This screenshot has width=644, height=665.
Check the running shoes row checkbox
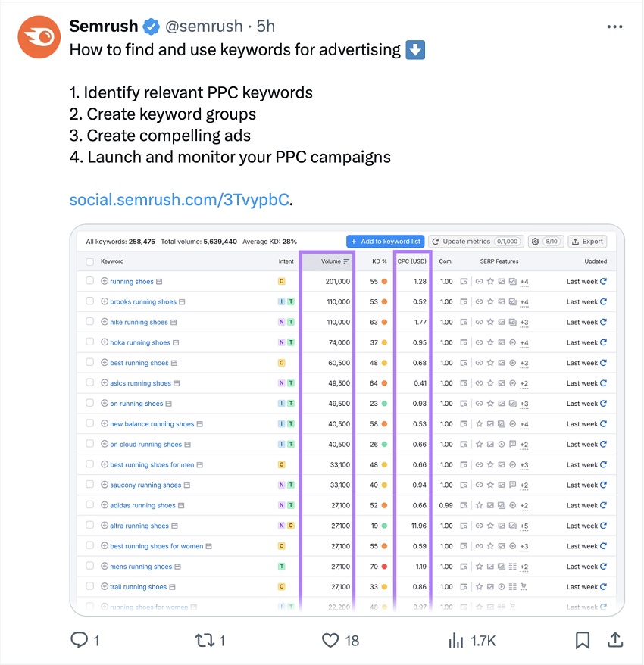click(x=89, y=281)
